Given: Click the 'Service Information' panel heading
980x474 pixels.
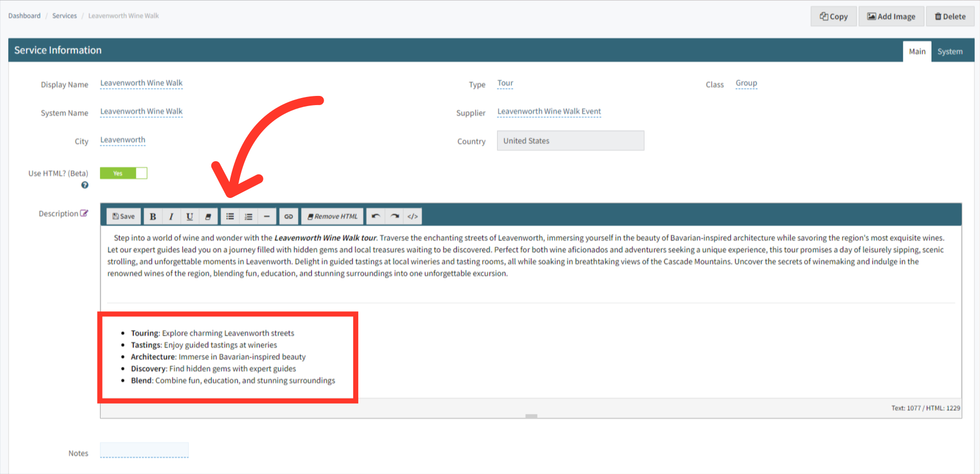Looking at the screenshot, I should click(58, 50).
